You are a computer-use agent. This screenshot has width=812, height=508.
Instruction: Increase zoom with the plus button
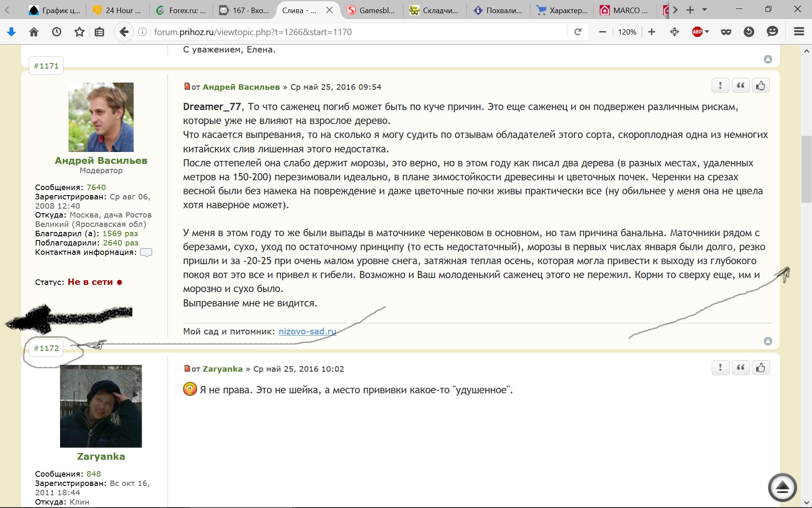pyautogui.click(x=651, y=32)
